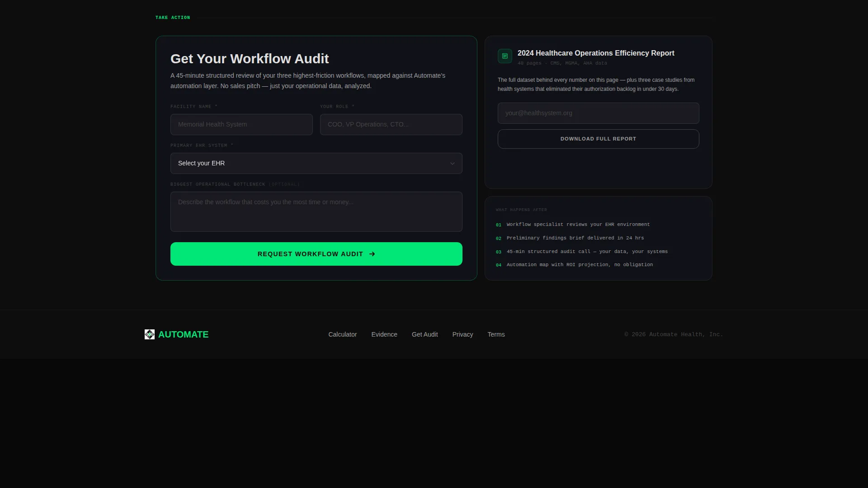This screenshot has width=868, height=488.
Task: Click the EHR dropdown chevron arrow
Action: (x=452, y=164)
